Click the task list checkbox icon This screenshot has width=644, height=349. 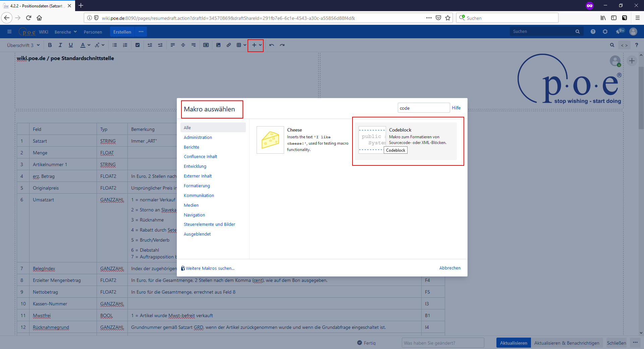[x=138, y=45]
